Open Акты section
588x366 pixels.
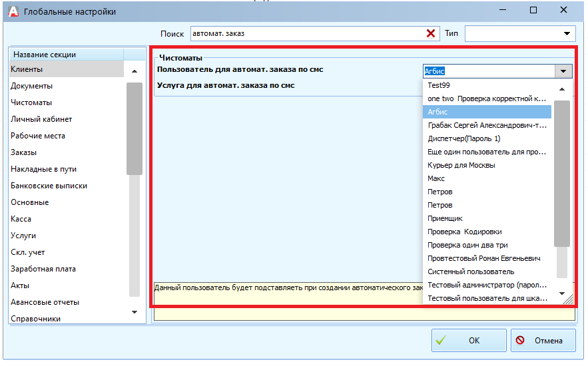(x=67, y=285)
